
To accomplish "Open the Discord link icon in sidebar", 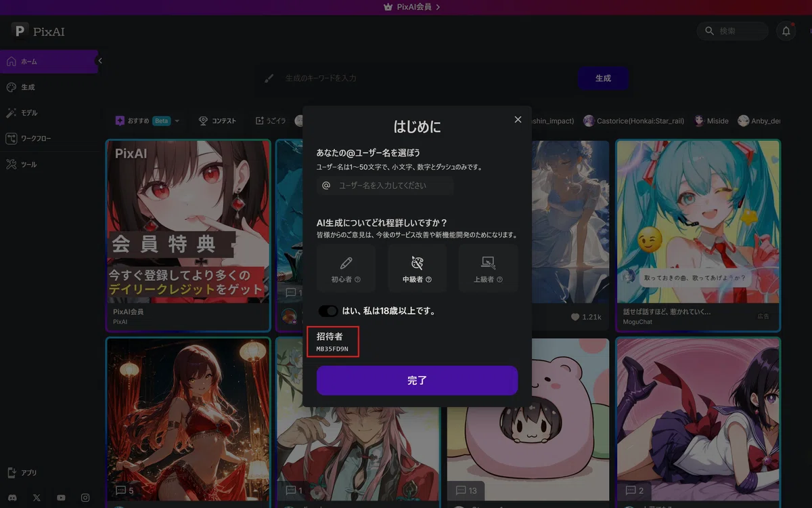I will tap(12, 498).
